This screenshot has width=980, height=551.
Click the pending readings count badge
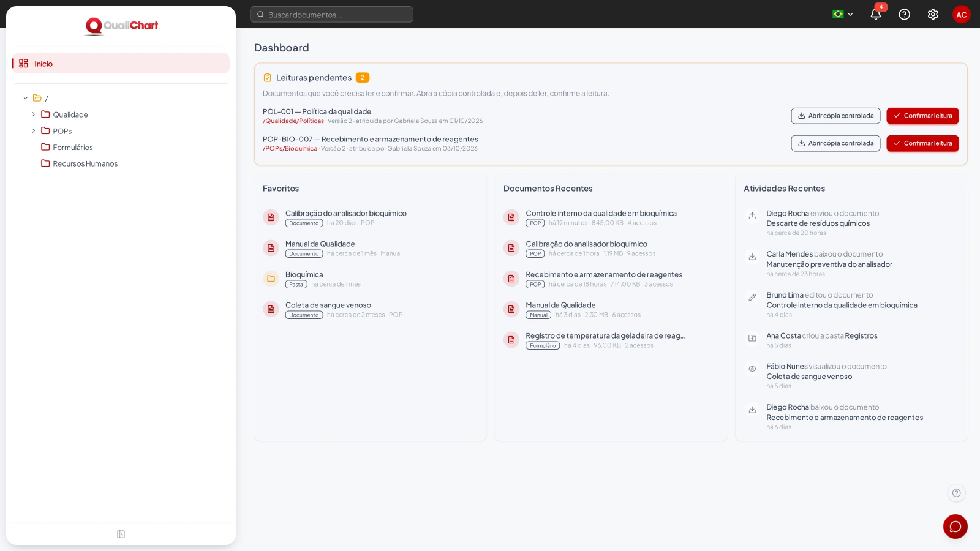[x=363, y=78]
